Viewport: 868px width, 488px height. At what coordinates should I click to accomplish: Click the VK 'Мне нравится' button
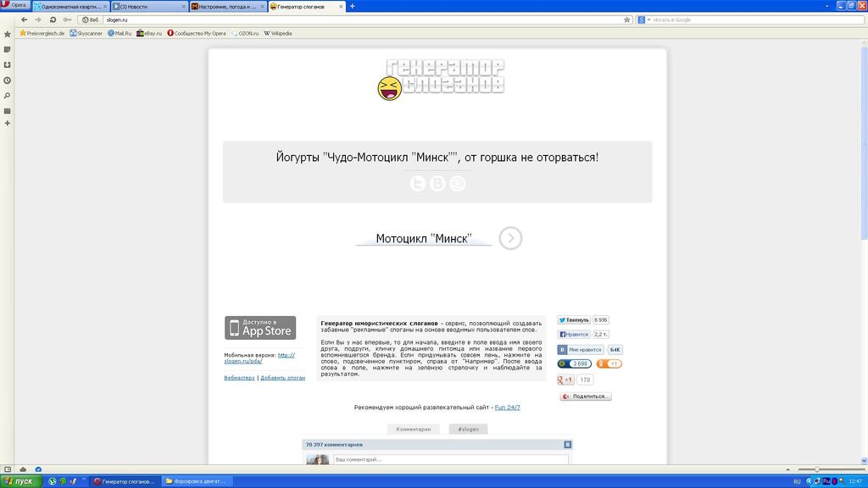click(x=581, y=350)
